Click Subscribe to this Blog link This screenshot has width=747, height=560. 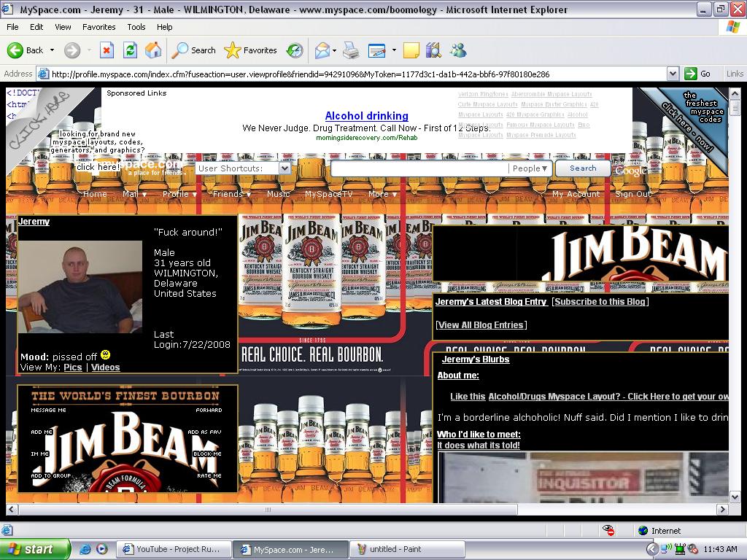coord(600,301)
